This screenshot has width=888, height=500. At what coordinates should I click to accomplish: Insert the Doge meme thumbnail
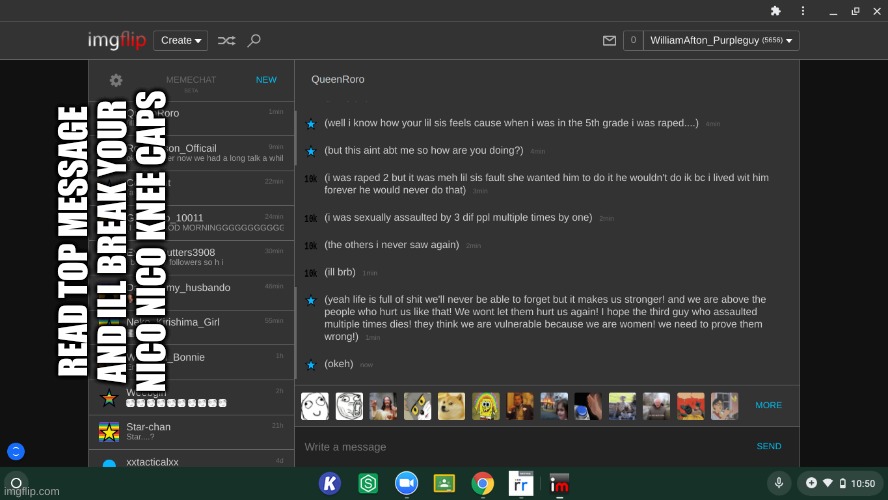(452, 406)
